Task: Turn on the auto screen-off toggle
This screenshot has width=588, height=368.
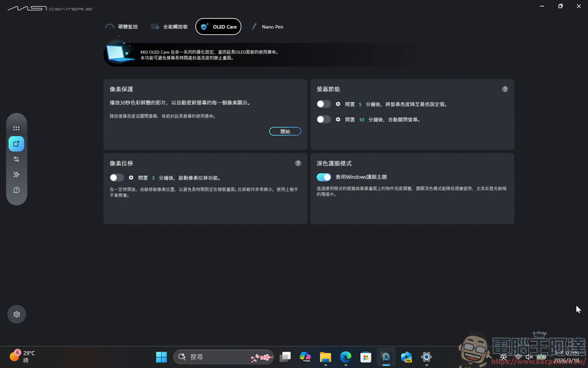Action: (323, 119)
